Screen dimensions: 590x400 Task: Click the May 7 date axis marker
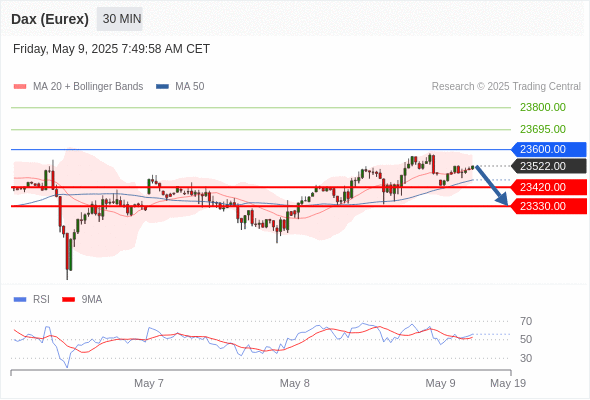[x=149, y=383]
